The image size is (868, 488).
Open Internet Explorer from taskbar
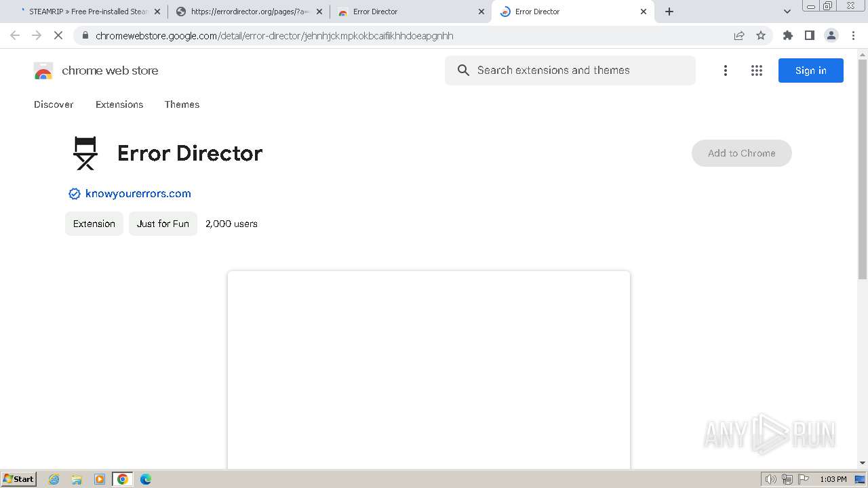54,479
